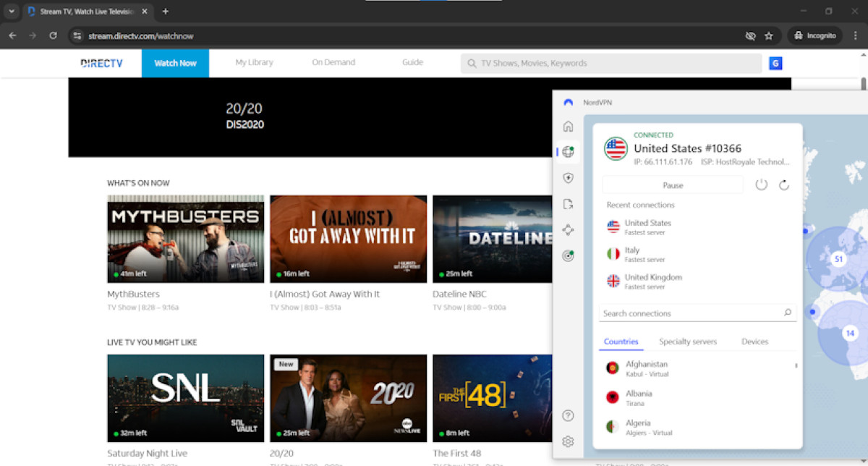Screen dimensions: 868x466
Task: Click the search magnifier in the DIRECTV search bar
Action: (472, 63)
